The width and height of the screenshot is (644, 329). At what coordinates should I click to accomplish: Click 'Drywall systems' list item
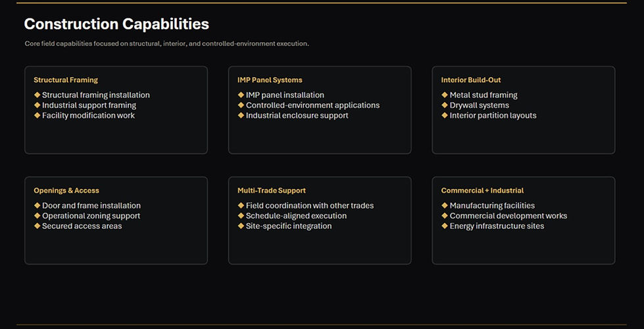(480, 105)
